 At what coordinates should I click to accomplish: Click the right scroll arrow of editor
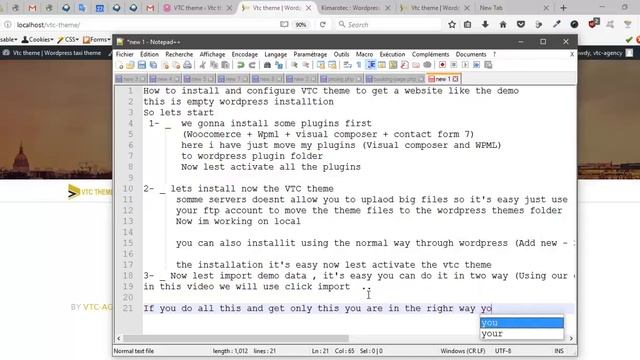[x=571, y=338]
